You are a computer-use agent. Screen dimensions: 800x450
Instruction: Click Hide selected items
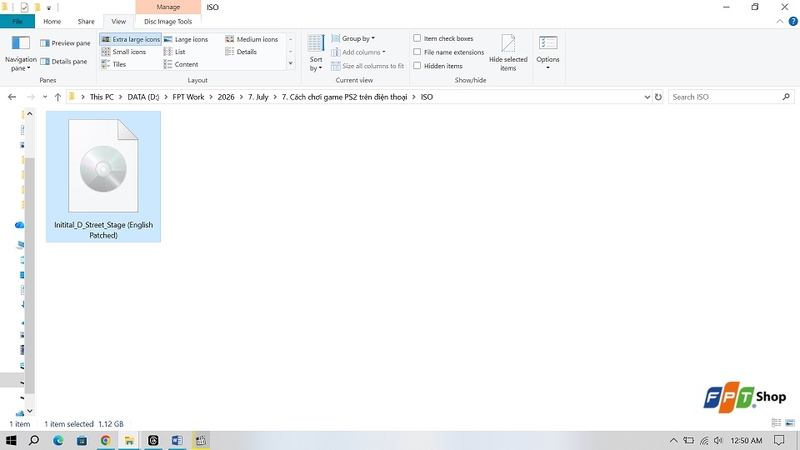click(x=508, y=53)
